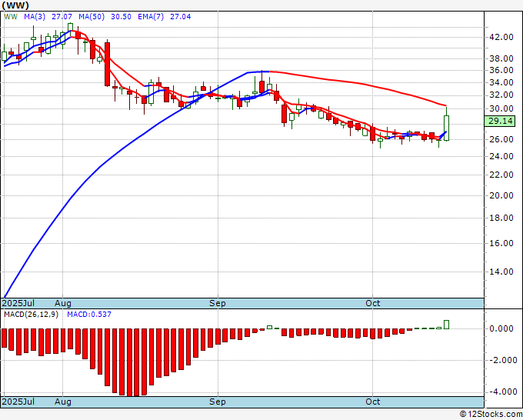Click the WW ticker title at top
This screenshot has width=523, height=420.
[15, 5]
